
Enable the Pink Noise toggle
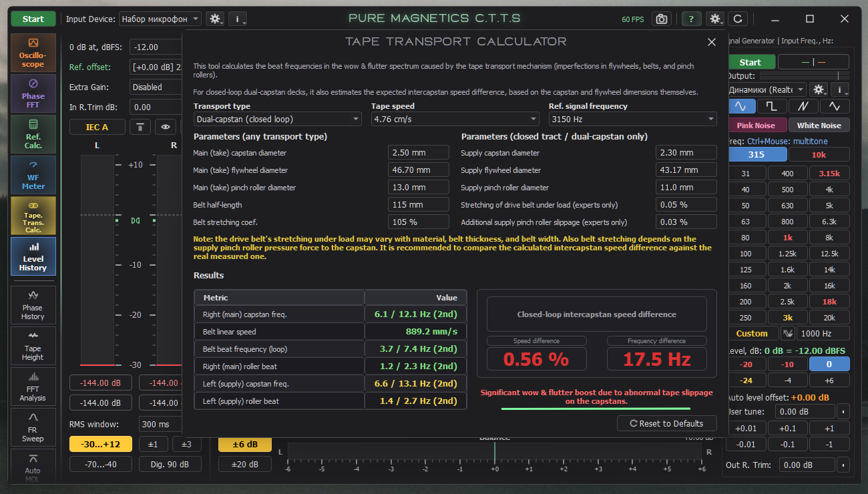(x=756, y=126)
